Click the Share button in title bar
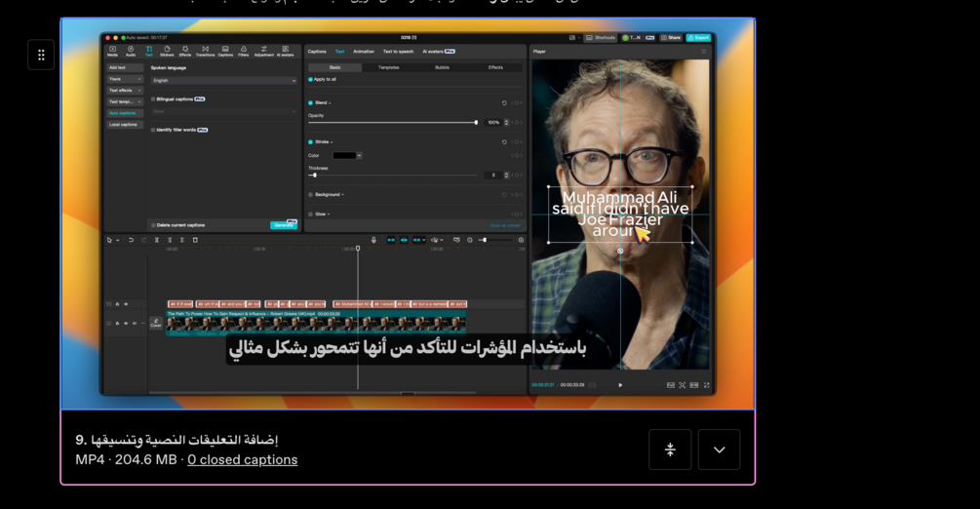 coord(672,37)
